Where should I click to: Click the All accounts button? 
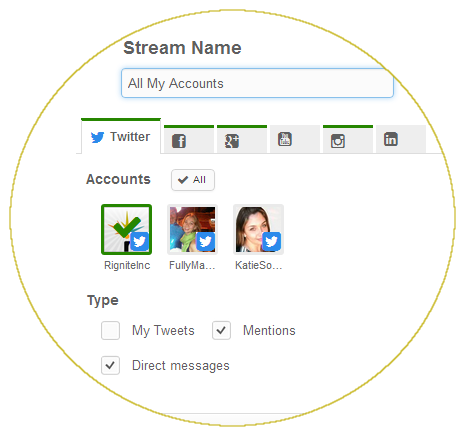coord(193,180)
